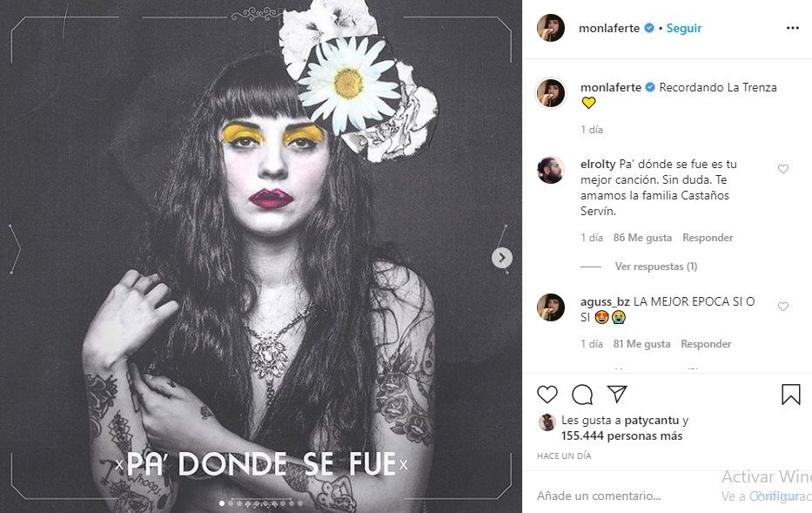Open monlaferte profile picture in header
This screenshot has height=513, width=812.
(550, 28)
